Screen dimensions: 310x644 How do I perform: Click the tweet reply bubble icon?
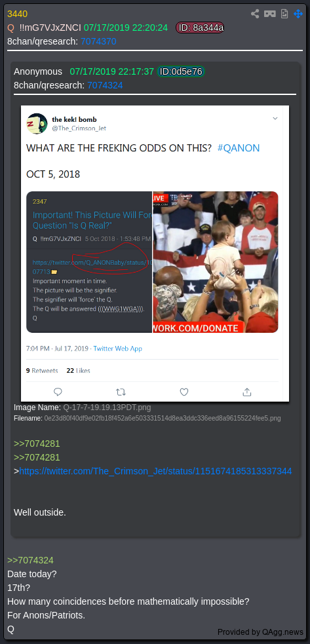click(58, 392)
